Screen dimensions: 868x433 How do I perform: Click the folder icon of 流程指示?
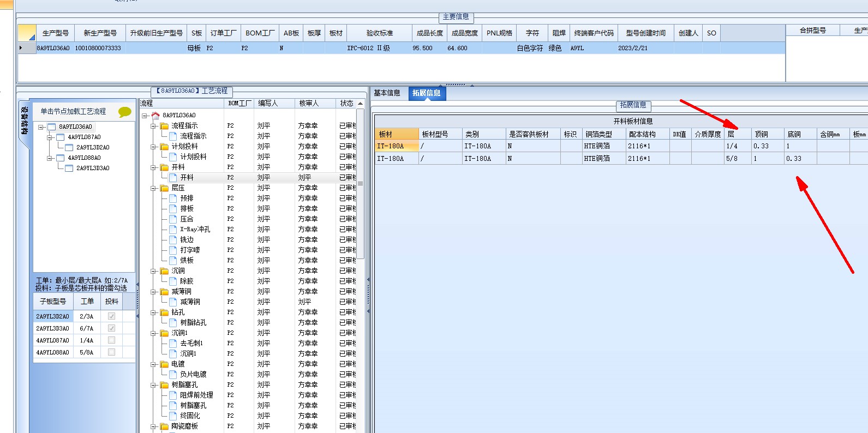(164, 125)
